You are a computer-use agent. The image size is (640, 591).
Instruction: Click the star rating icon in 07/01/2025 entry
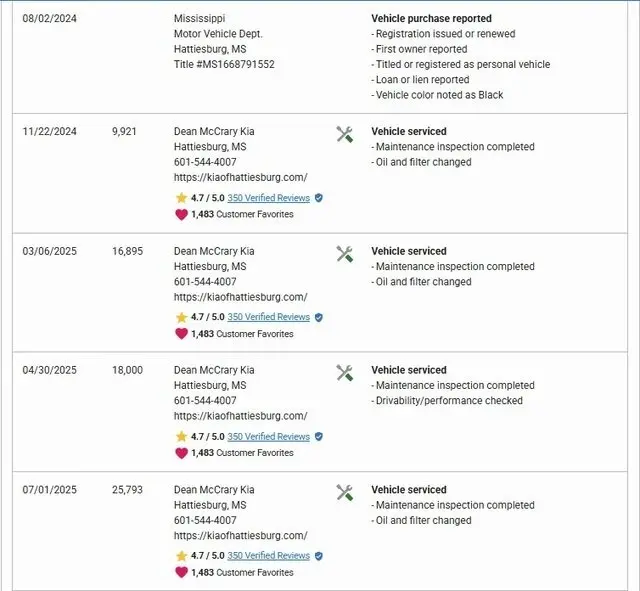point(181,556)
